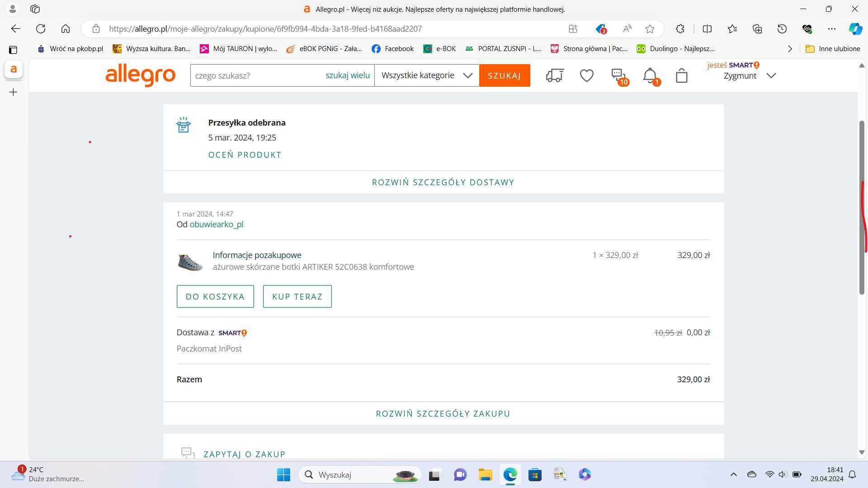Refresh the page with reload icon
868x488 pixels.
[x=41, y=29]
